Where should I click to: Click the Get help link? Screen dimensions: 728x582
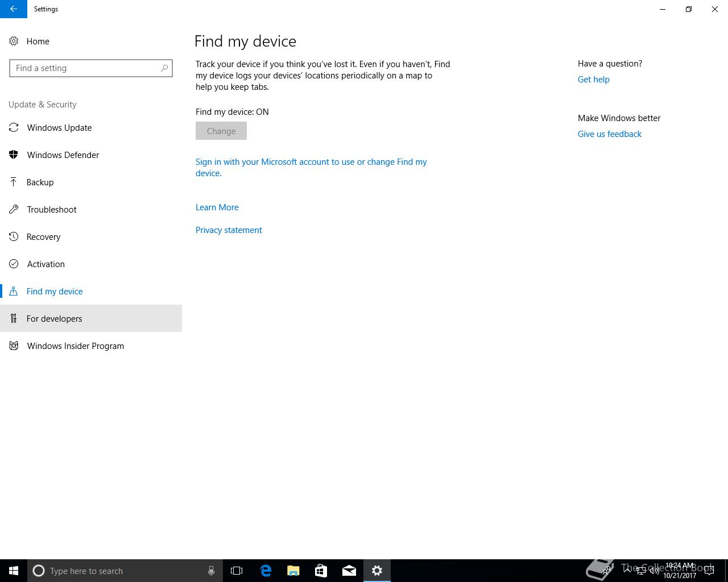pyautogui.click(x=594, y=80)
